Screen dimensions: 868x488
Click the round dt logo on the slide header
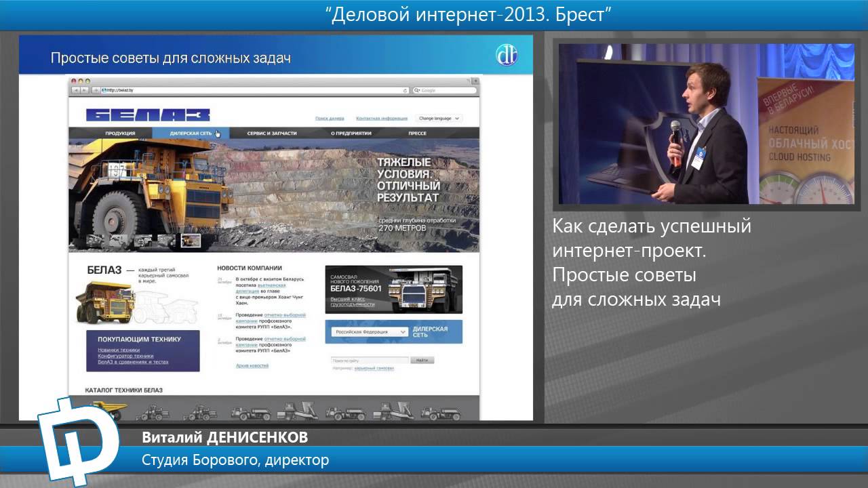[507, 56]
